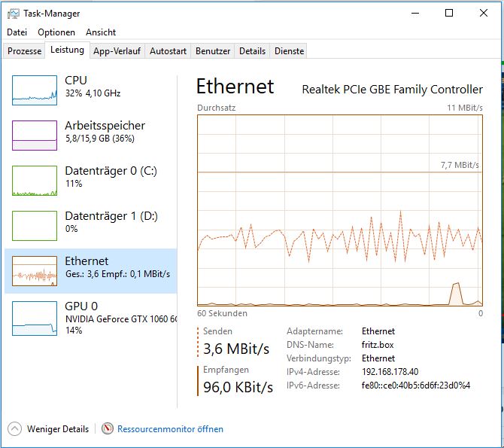Click the Ressourcenmonitor gauge icon
The height and width of the screenshot is (448, 504).
[x=108, y=428]
